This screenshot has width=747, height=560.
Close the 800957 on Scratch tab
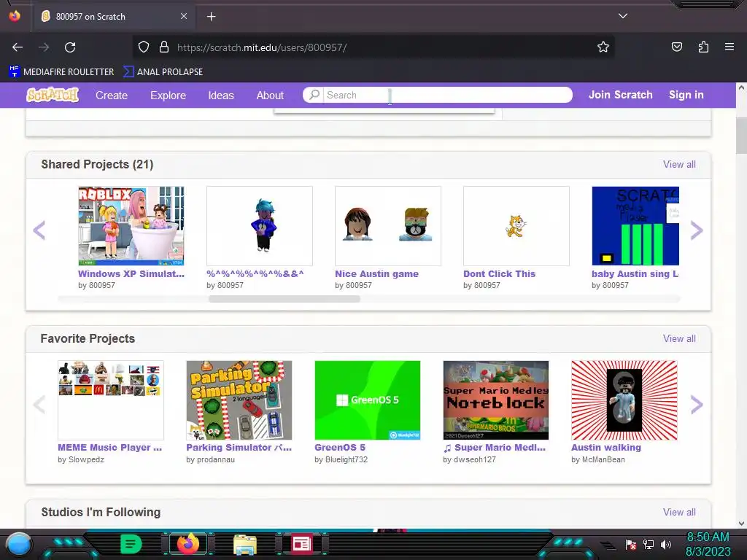pos(184,16)
